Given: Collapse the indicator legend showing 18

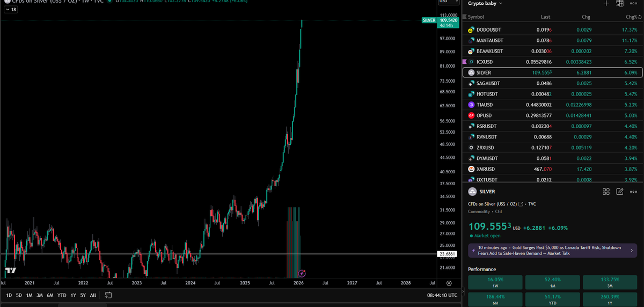Looking at the screenshot, I should (x=11, y=10).
